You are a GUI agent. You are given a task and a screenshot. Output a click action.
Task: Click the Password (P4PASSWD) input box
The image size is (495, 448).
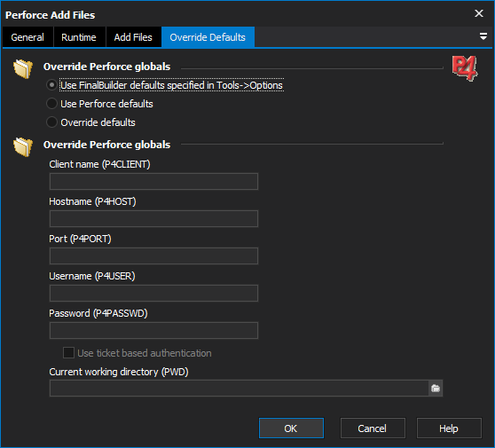click(153, 330)
